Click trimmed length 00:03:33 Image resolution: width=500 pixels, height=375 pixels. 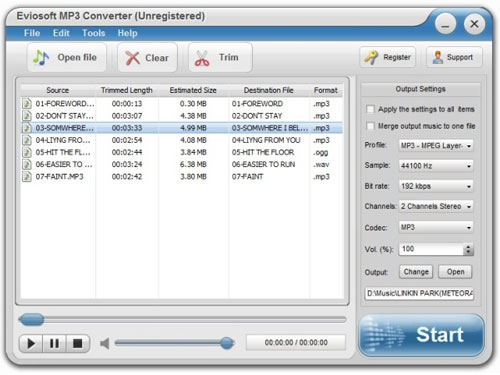[127, 128]
